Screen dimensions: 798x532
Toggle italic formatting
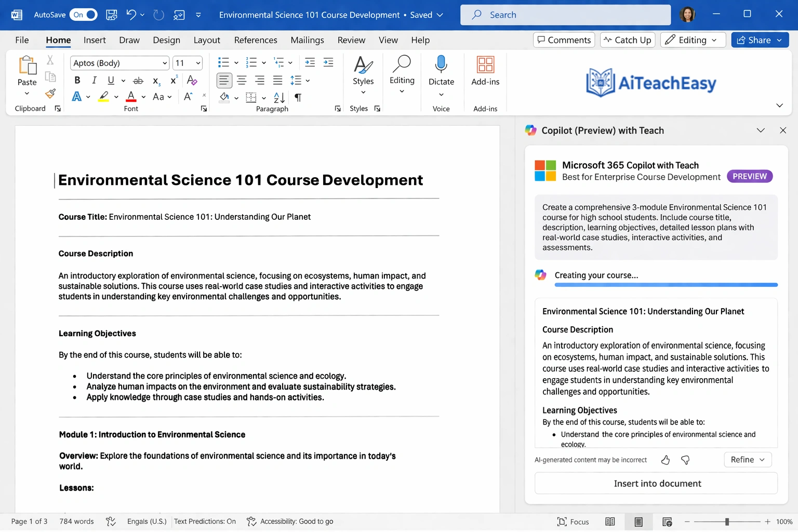point(94,80)
